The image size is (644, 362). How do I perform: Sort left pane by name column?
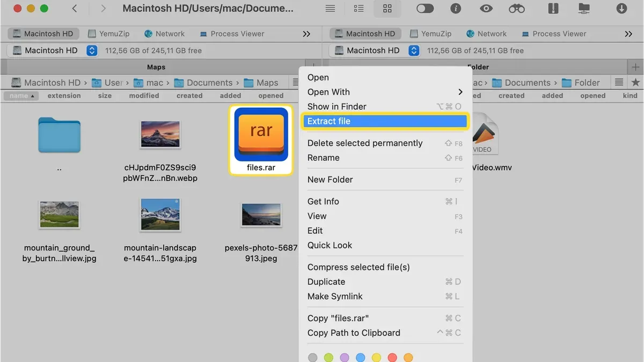pyautogui.click(x=21, y=95)
